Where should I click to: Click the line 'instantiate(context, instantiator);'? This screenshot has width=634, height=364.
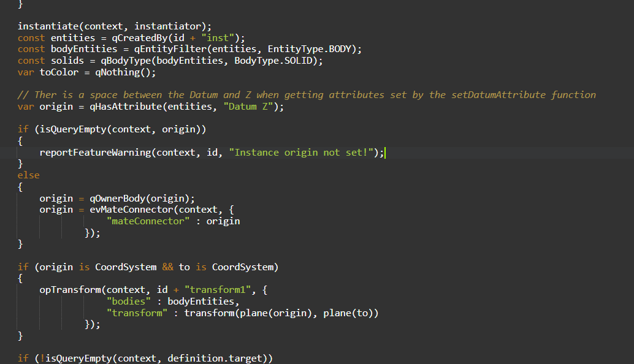pos(115,26)
